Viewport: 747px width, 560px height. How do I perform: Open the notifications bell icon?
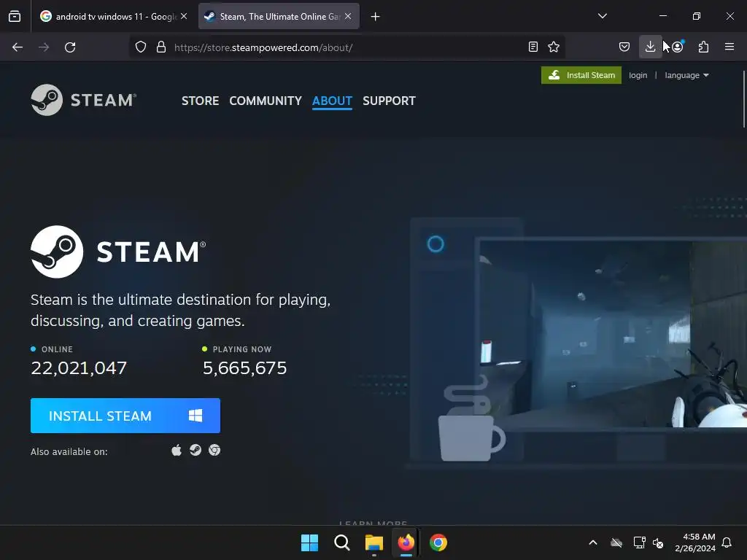coord(727,542)
